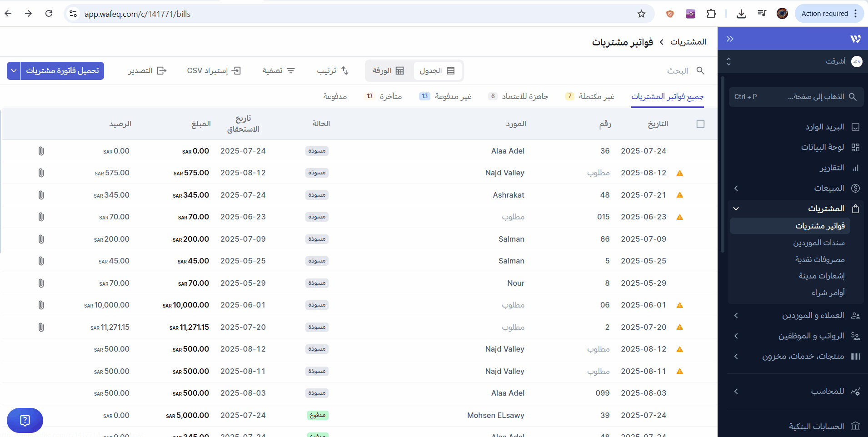
Task: Click the attachment paperclip on the 10,000.00 bill
Action: tap(41, 305)
